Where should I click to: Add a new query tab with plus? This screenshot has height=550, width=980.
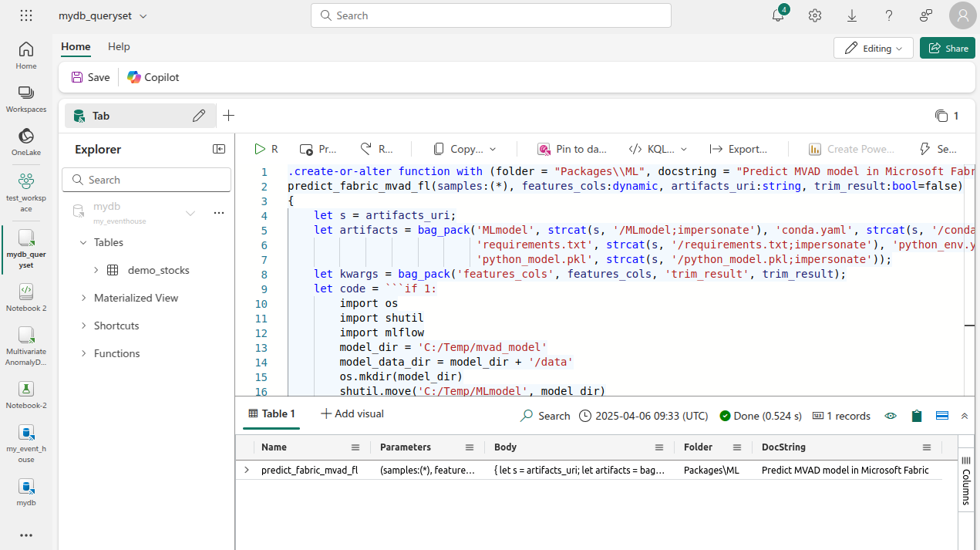[228, 116]
